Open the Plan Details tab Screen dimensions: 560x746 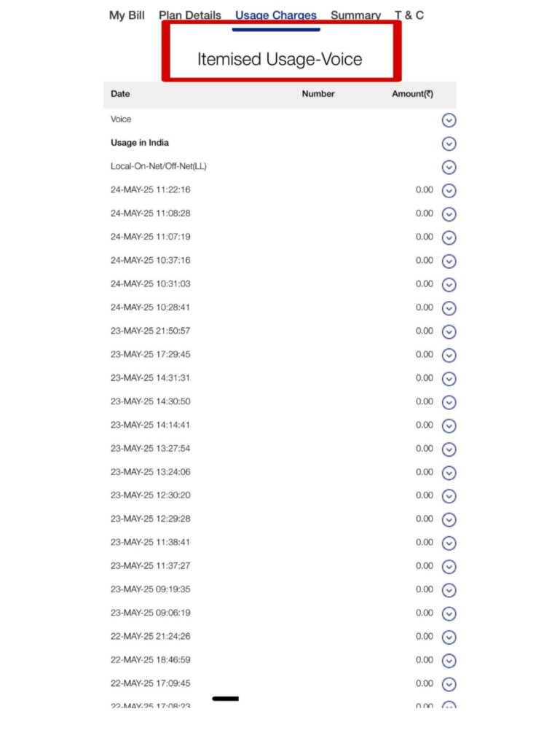[189, 15]
